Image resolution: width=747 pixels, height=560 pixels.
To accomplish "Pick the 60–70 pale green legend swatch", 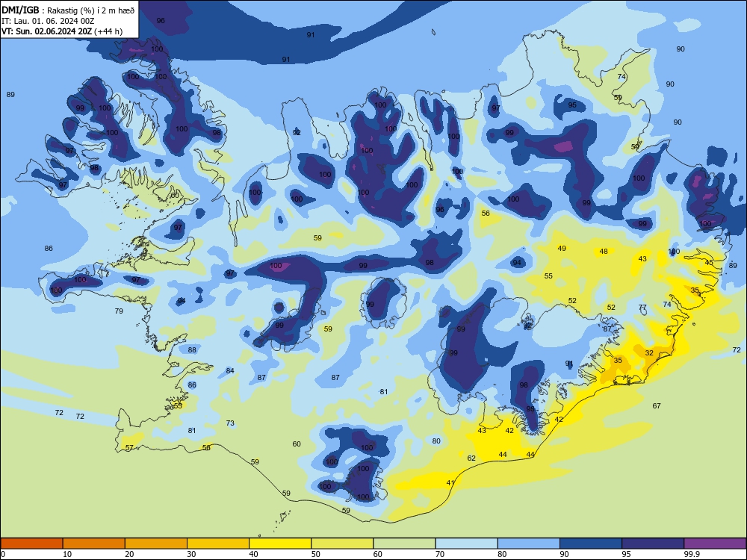I will (404, 544).
